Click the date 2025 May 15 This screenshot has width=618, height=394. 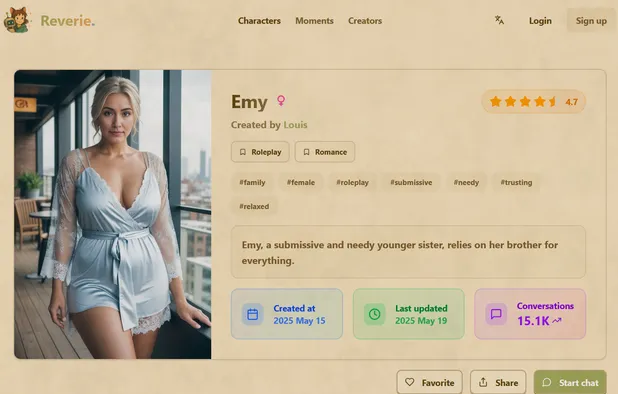point(300,321)
